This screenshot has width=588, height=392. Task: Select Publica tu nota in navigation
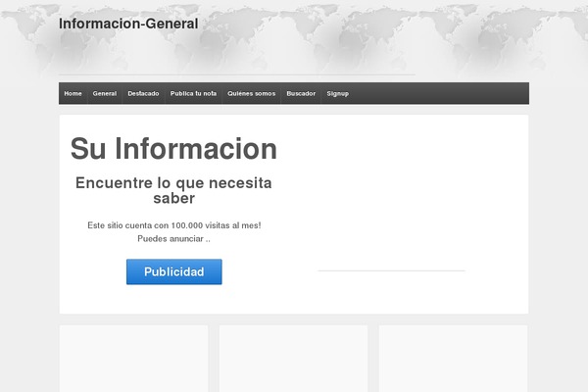click(x=193, y=93)
